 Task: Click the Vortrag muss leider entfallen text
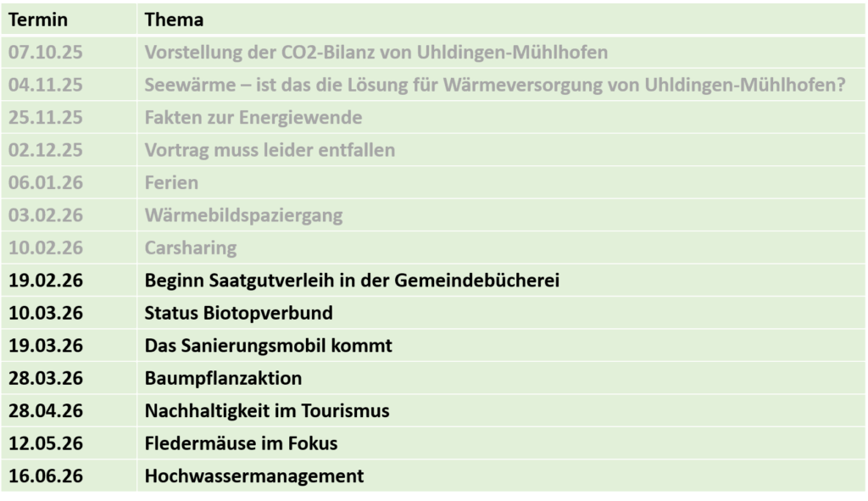[x=270, y=151]
